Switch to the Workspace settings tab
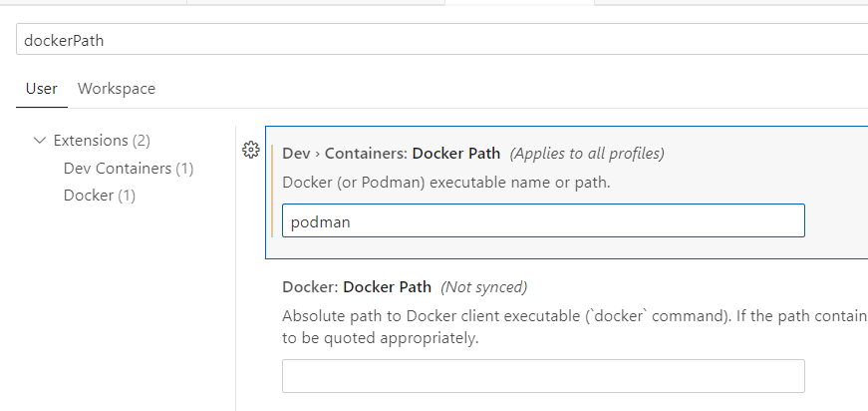Image resolution: width=868 pixels, height=411 pixels. pyautogui.click(x=117, y=89)
